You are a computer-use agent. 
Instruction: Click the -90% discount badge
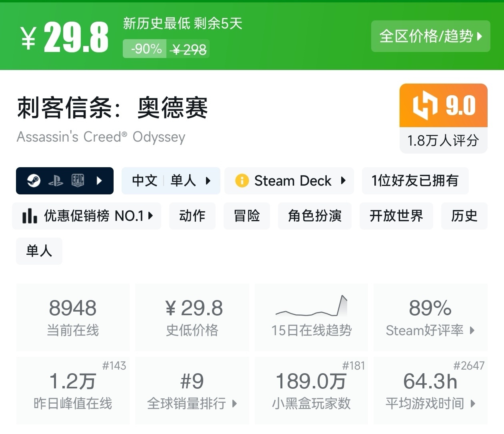point(145,49)
